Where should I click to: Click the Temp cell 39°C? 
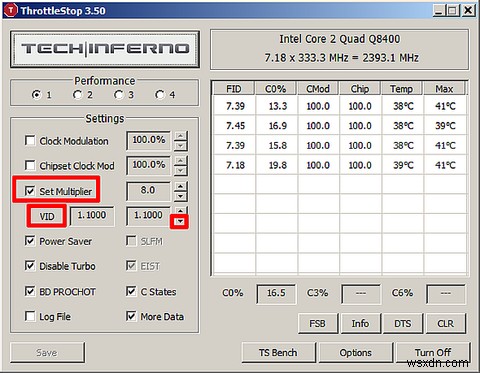[x=403, y=165]
